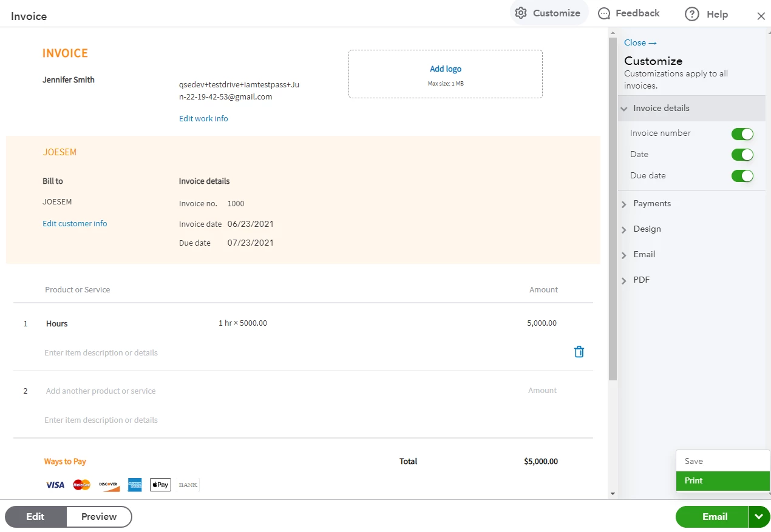The height and width of the screenshot is (532, 771).
Task: Click the Add logo upload box
Action: (446, 74)
